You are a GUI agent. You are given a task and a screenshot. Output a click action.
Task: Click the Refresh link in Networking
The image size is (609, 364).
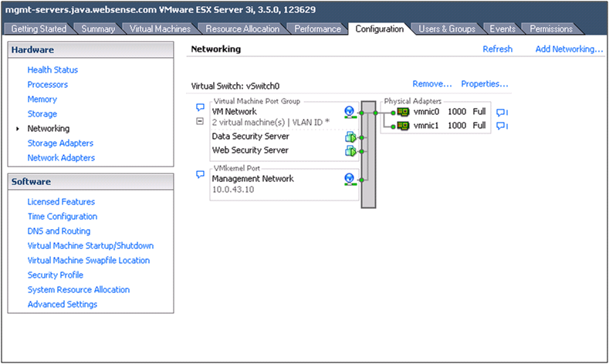point(498,49)
